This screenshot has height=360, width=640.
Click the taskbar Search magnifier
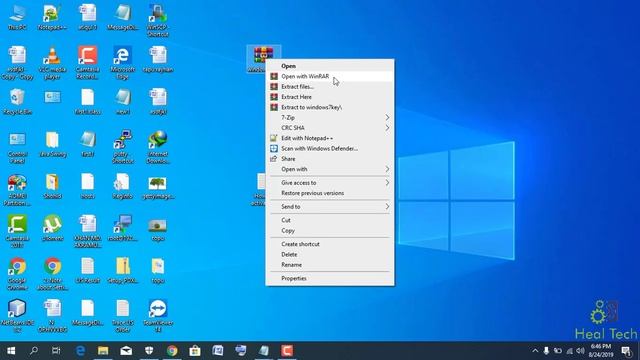tap(34, 351)
